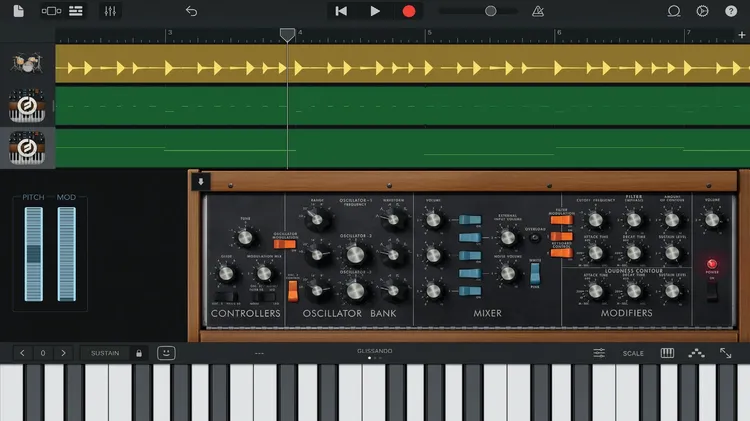Click Amount of Contour knob
Screen dimensions: 750x421
tap(672, 220)
